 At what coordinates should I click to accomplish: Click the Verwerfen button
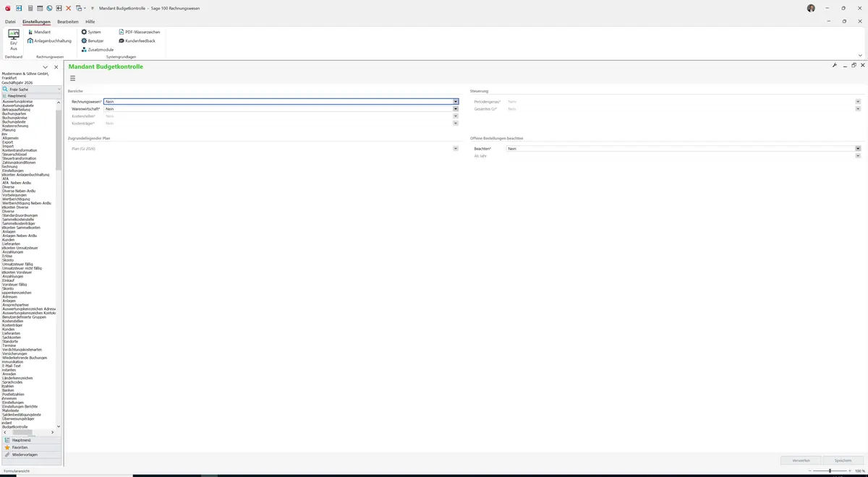pos(801,460)
